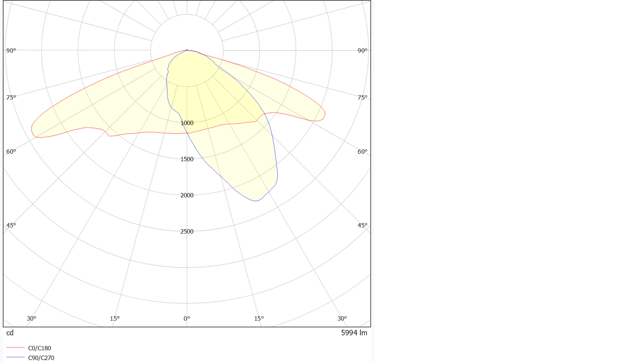The width and height of the screenshot is (644, 362).
Task: Select the C90/C270 legend label
Action: click(x=41, y=358)
